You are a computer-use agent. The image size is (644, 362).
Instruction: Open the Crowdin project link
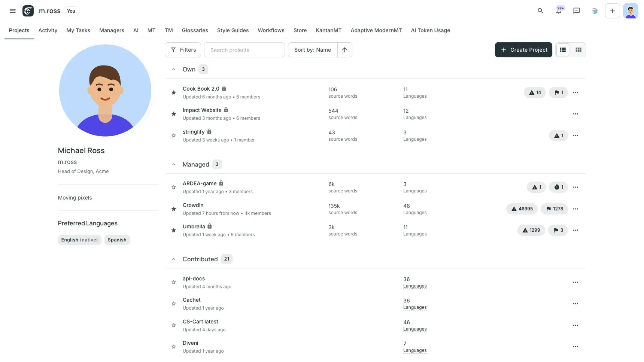193,205
